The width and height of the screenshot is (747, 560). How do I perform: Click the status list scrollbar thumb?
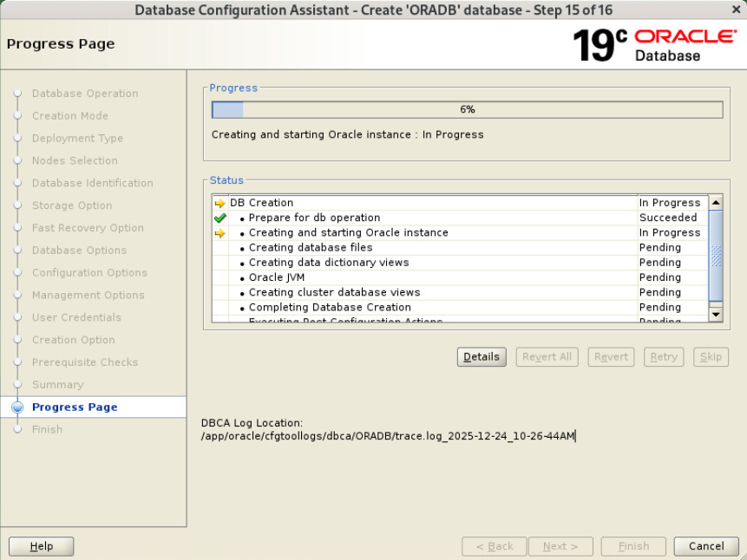coord(716,256)
